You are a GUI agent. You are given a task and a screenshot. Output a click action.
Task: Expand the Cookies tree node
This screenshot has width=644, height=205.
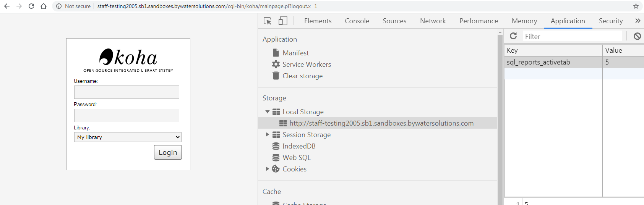tap(267, 169)
